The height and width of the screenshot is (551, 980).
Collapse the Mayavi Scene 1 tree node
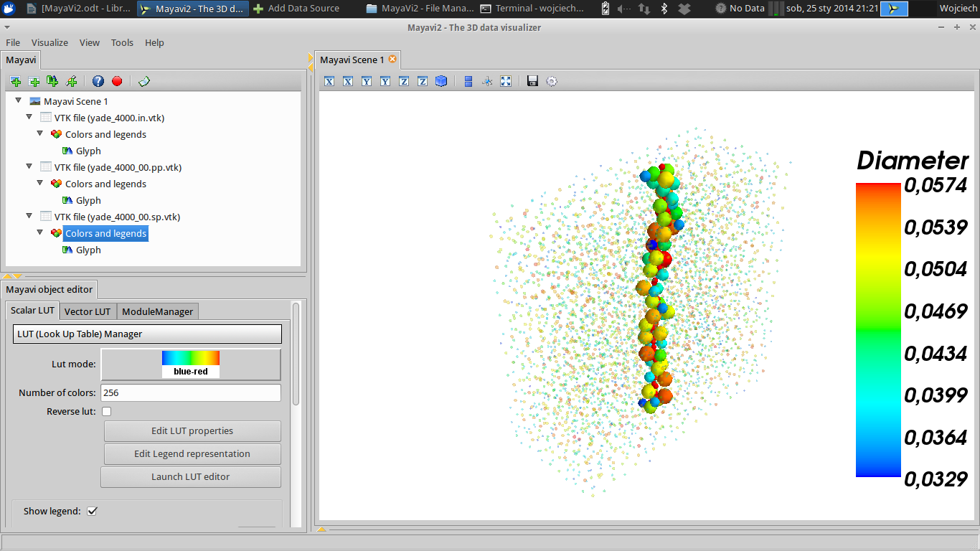[18, 101]
